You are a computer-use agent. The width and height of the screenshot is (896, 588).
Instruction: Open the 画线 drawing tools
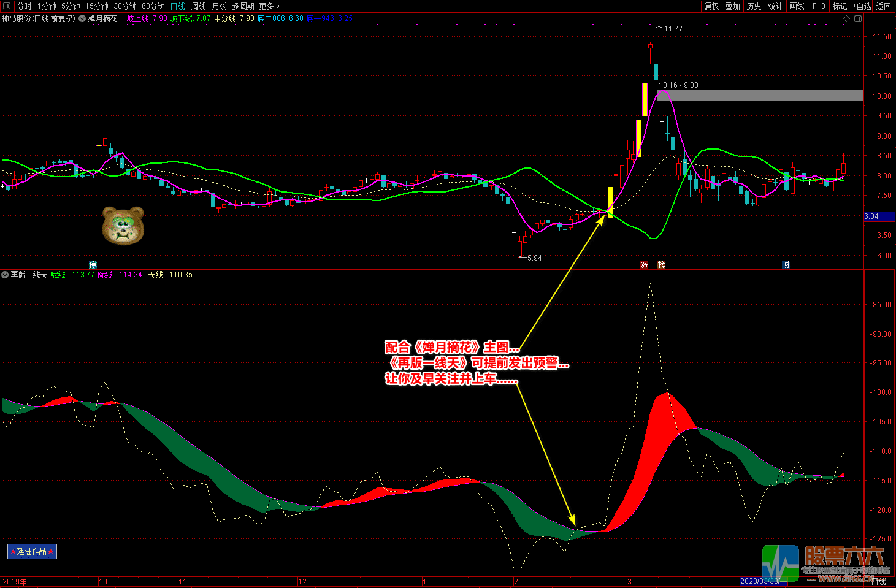(x=797, y=6)
